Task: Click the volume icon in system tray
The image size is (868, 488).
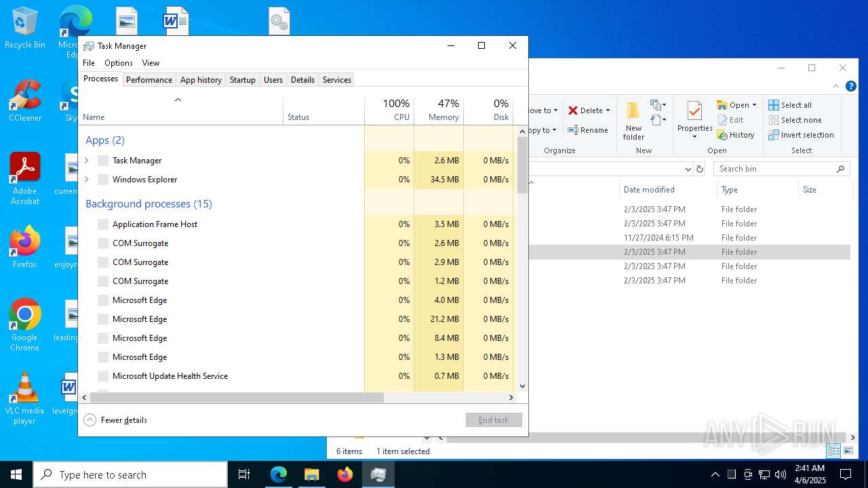Action: (x=781, y=474)
